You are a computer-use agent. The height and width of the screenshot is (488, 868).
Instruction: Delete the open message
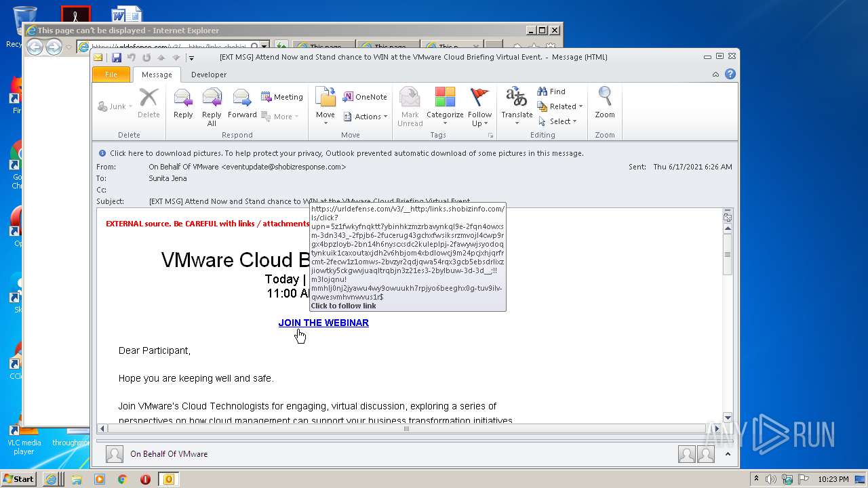[x=149, y=104]
